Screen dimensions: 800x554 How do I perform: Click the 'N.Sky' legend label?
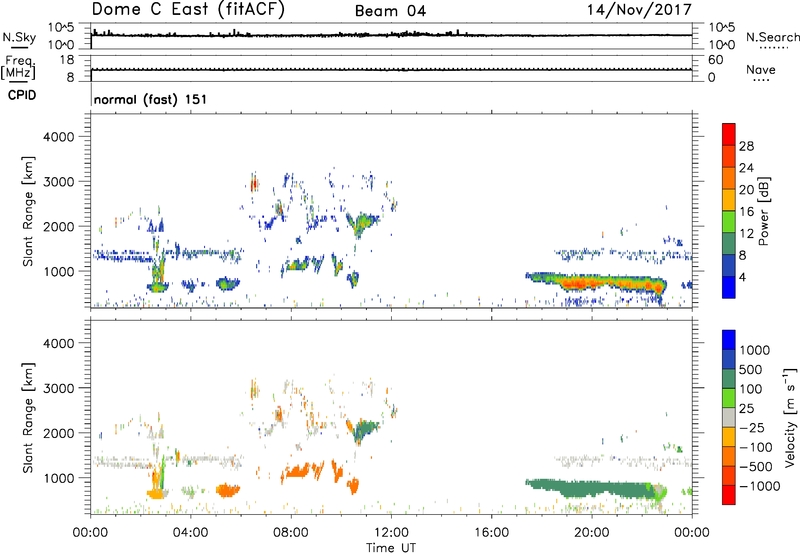point(19,37)
